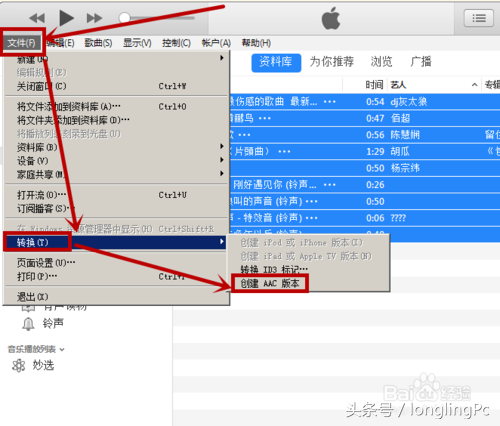Click the fast forward next track button
The width and height of the screenshot is (500, 426).
(x=94, y=18)
